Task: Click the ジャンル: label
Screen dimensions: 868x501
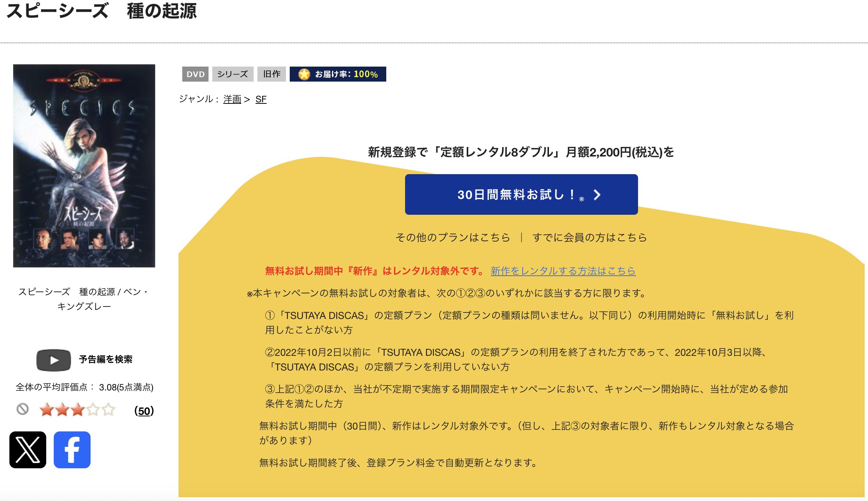Action: 199,99
